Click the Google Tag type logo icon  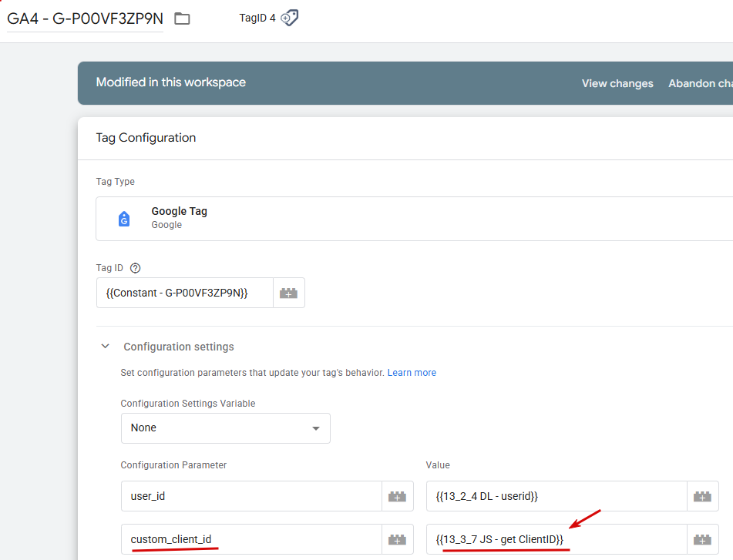pos(124,219)
